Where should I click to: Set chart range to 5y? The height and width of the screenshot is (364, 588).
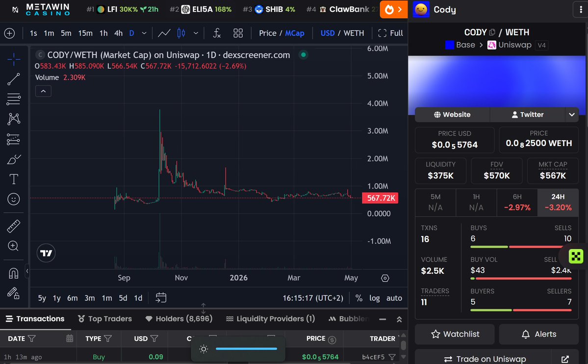click(x=42, y=298)
